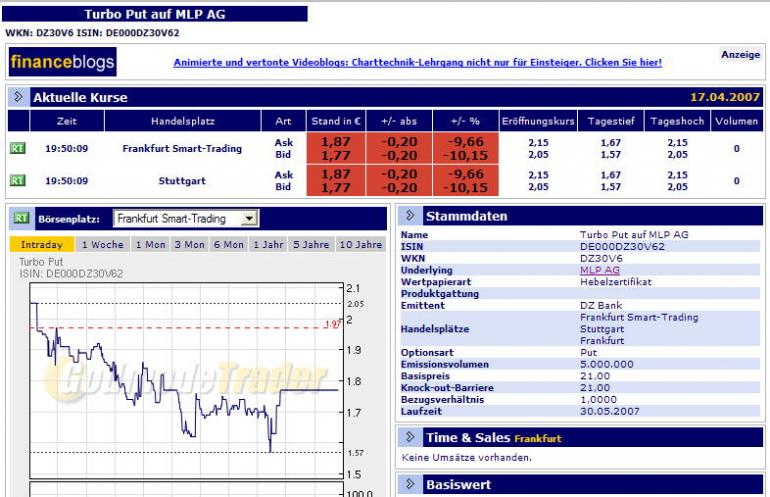770x497 pixels.
Task: Click the Frankfurt Smart-Trading time 19:50:09
Action: click(67, 148)
